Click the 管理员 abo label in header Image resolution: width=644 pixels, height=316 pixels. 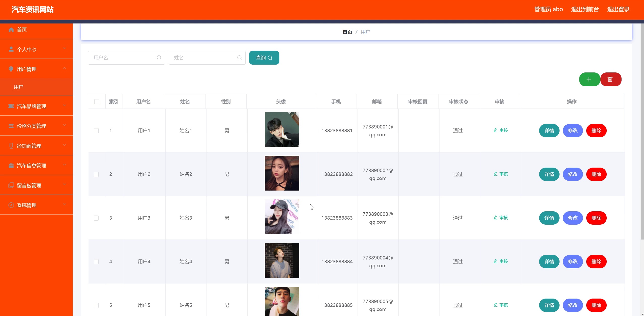549,9
